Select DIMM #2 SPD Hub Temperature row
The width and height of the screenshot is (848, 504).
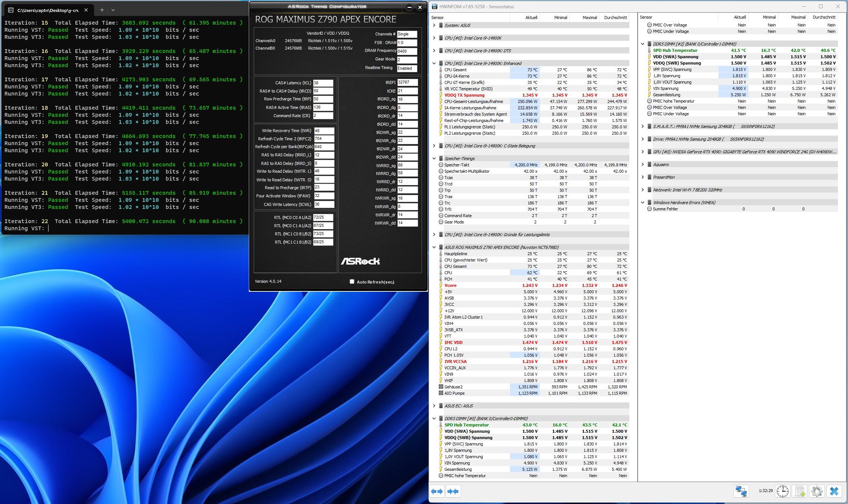coord(742,50)
